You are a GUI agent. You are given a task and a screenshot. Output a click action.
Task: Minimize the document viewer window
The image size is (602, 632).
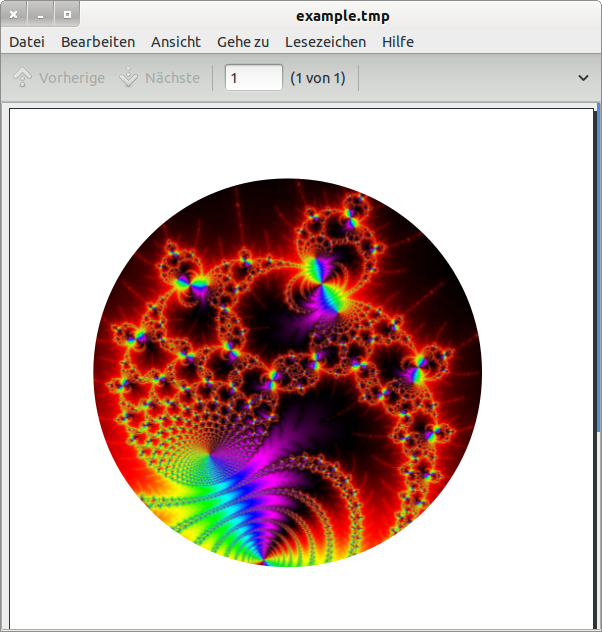[40, 15]
